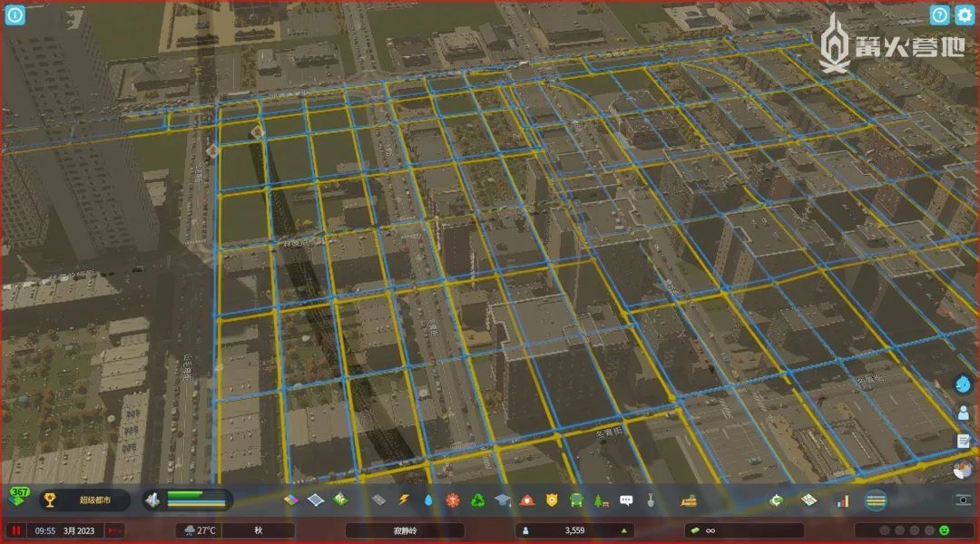This screenshot has width=980, height=544.
Task: Open the city budget money infinity panel
Action: (744, 530)
